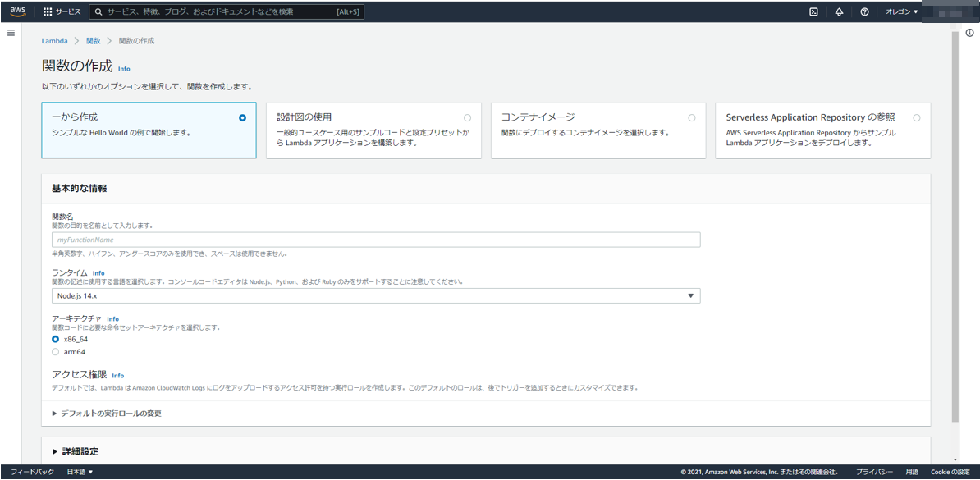Select the コンテナイメージ option

693,117
